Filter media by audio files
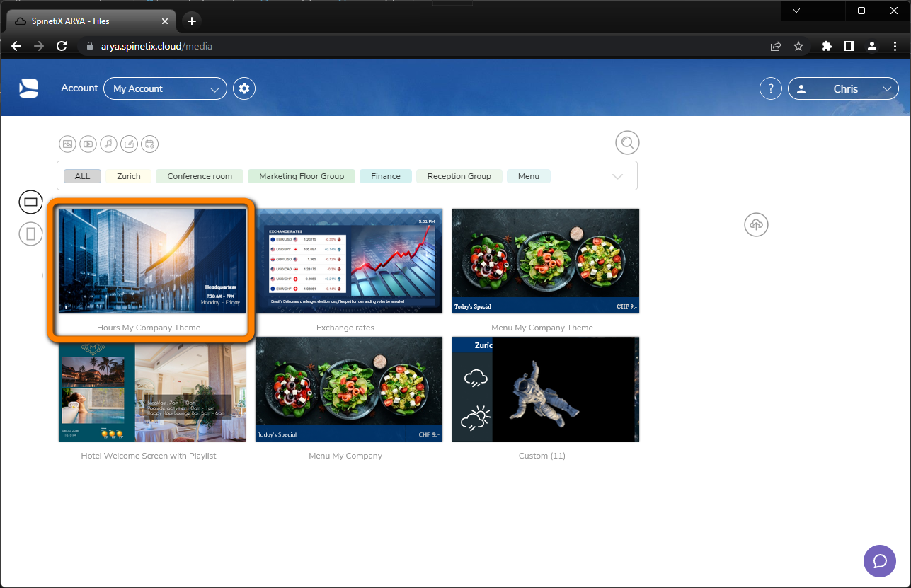This screenshot has height=588, width=911. coord(108,144)
